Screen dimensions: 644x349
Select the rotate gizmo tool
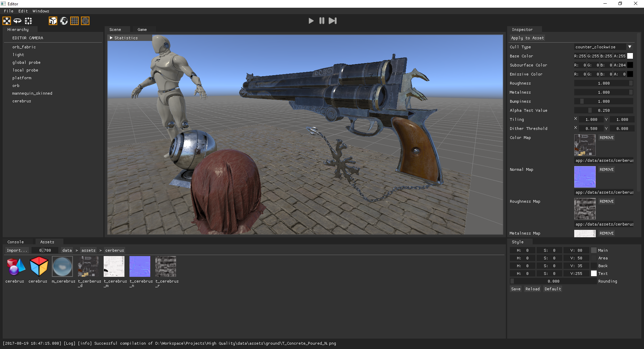17,21
